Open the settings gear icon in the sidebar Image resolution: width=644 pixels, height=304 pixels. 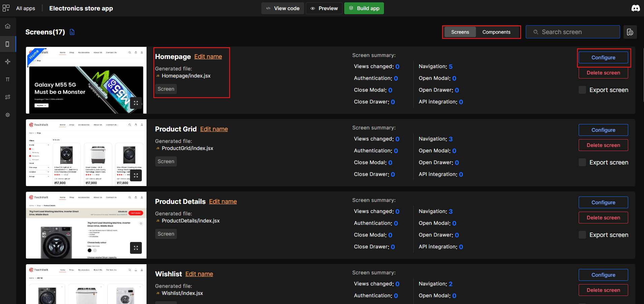coord(8,115)
